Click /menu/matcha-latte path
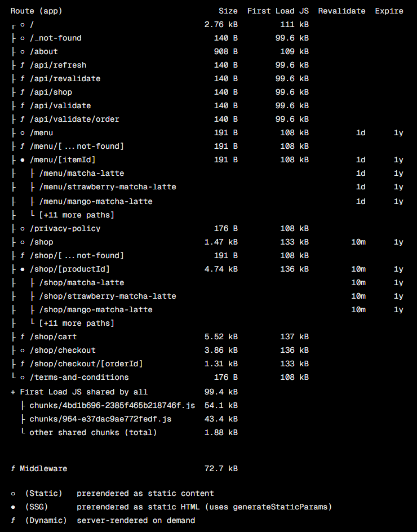 tap(82, 174)
